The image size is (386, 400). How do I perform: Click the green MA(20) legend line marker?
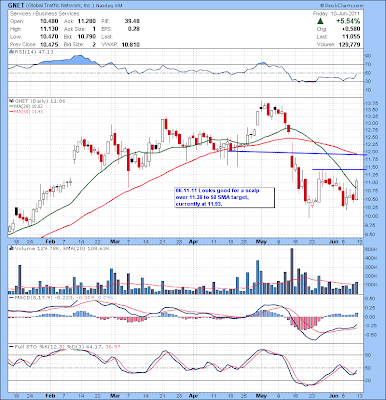(11, 106)
